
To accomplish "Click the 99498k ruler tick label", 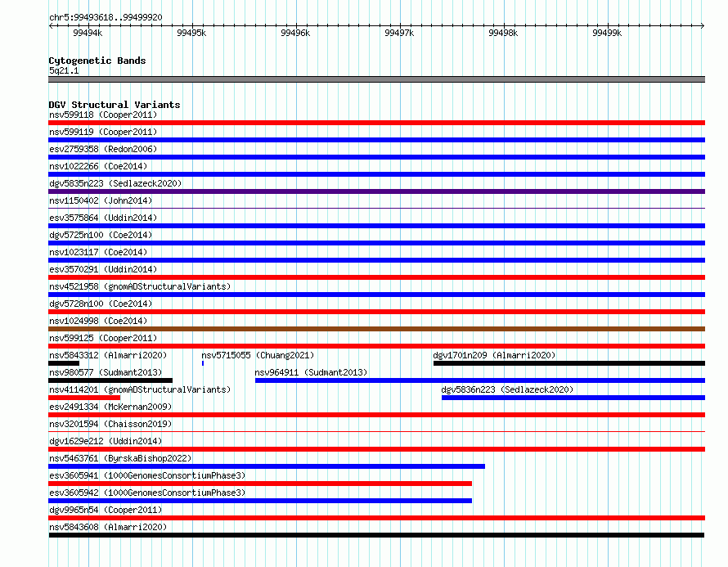I will coord(503,33).
